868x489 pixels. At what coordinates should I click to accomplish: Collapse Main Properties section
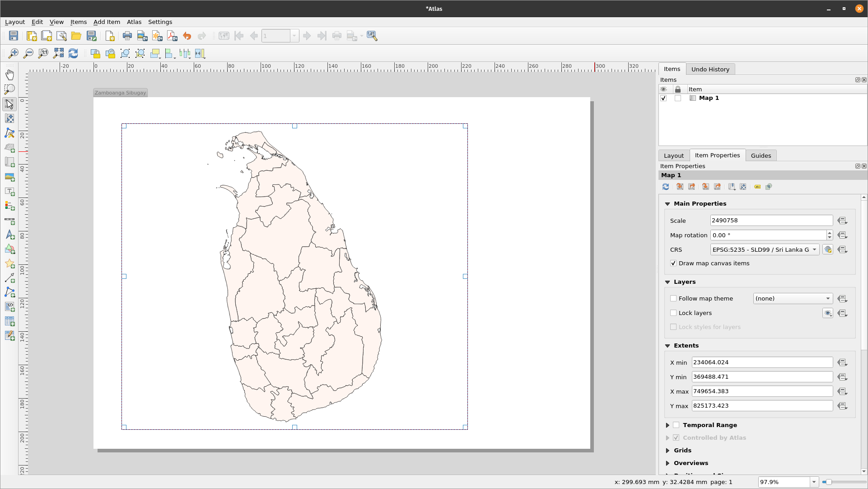click(667, 204)
